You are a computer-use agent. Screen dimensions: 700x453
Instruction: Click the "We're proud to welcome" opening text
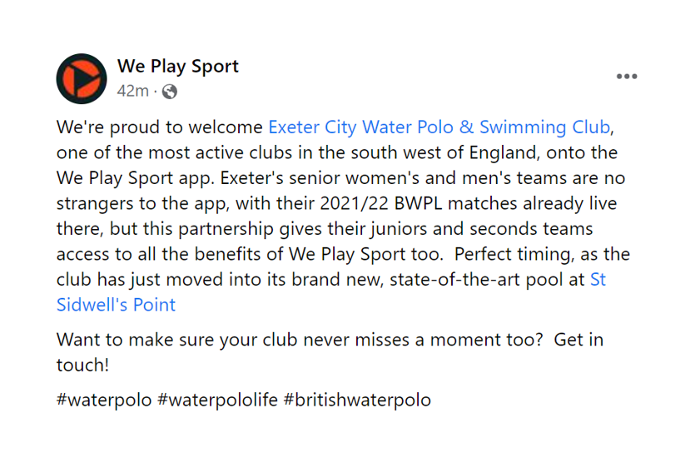[160, 128]
